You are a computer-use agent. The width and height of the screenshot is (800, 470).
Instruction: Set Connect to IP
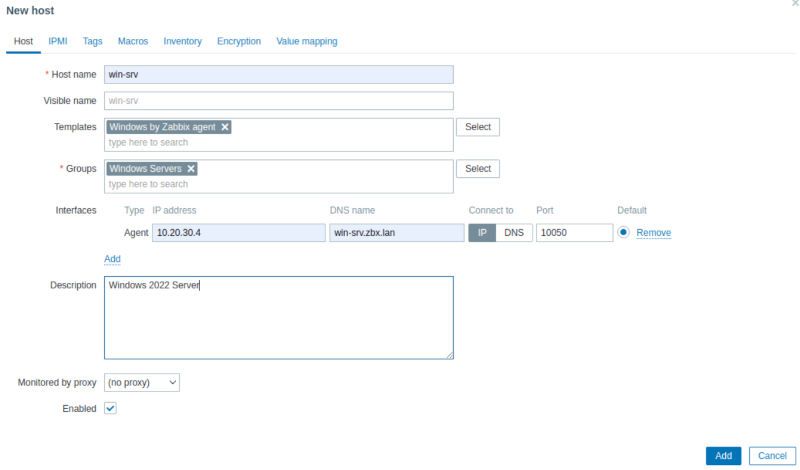[482, 233]
